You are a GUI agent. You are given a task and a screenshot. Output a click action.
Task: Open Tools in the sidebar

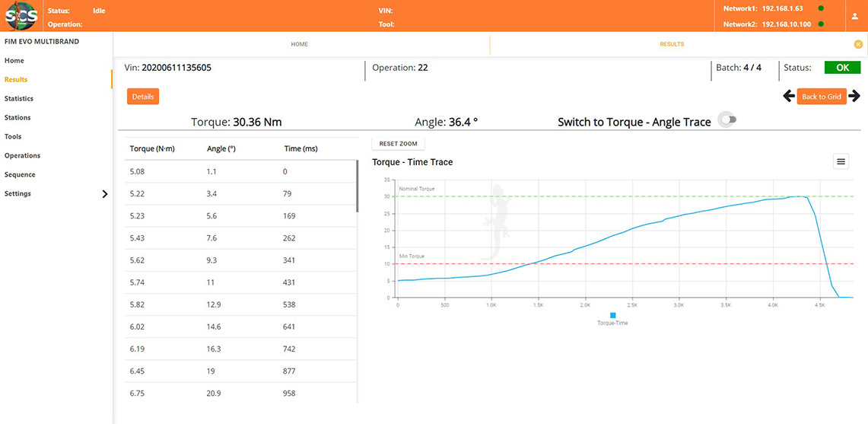13,136
